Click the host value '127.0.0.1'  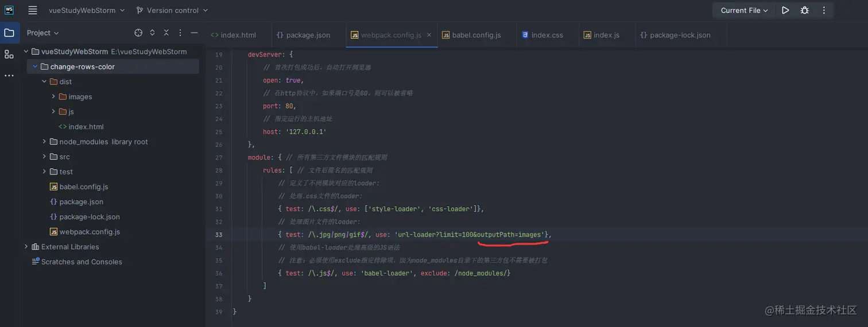coord(305,132)
